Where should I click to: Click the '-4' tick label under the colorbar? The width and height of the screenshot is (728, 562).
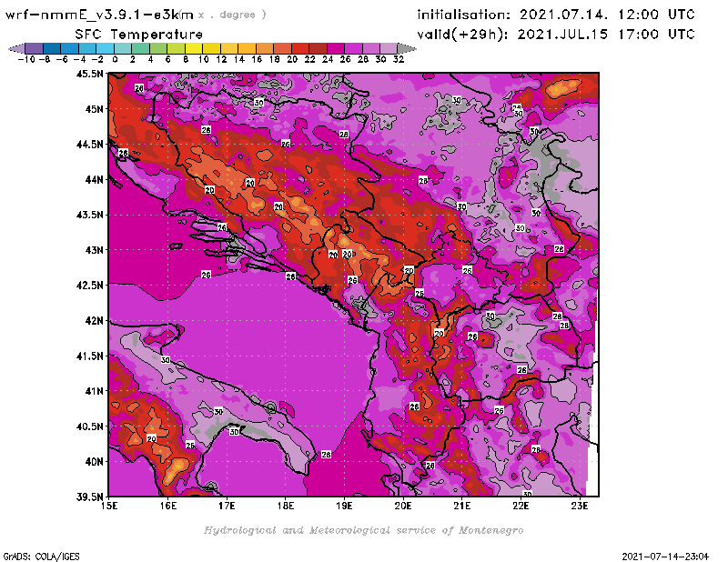coord(79,59)
